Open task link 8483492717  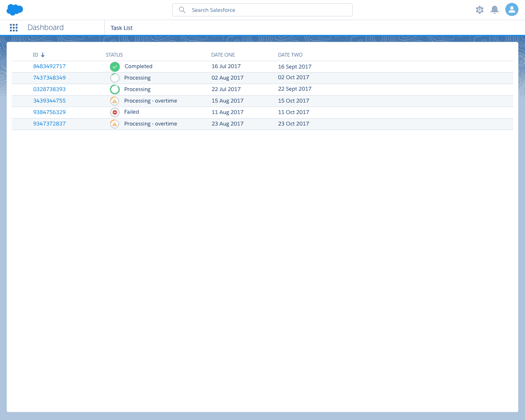(49, 66)
